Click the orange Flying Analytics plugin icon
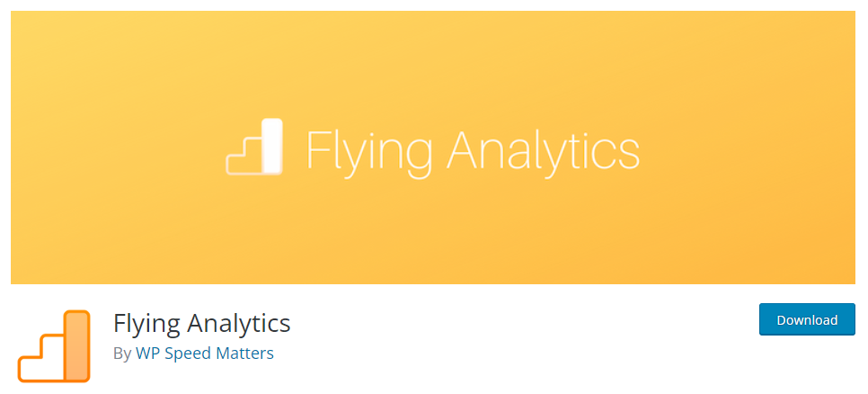Image resolution: width=868 pixels, height=394 pixels. tap(54, 346)
